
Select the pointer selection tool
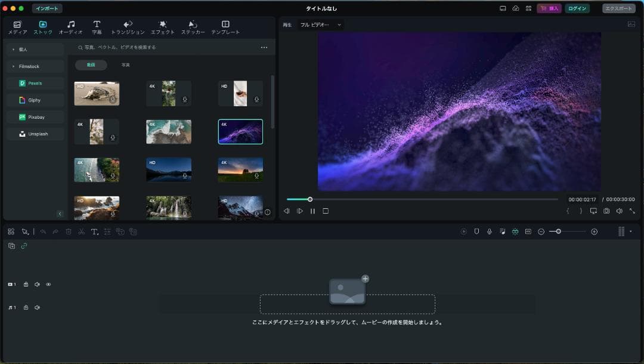[x=26, y=232]
